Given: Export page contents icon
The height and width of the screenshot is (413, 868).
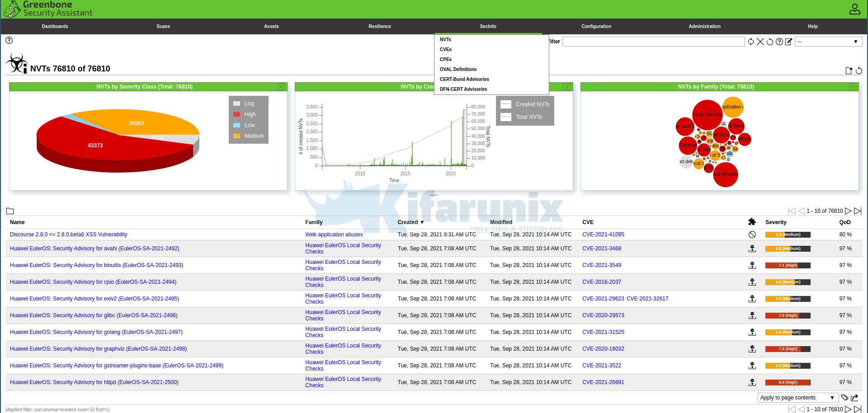Looking at the screenshot, I should (x=854, y=398).
